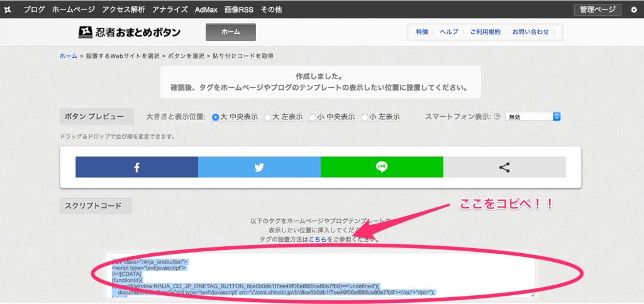This screenshot has width=644, height=304.
Task: Click the LINE share button
Action: point(382,167)
